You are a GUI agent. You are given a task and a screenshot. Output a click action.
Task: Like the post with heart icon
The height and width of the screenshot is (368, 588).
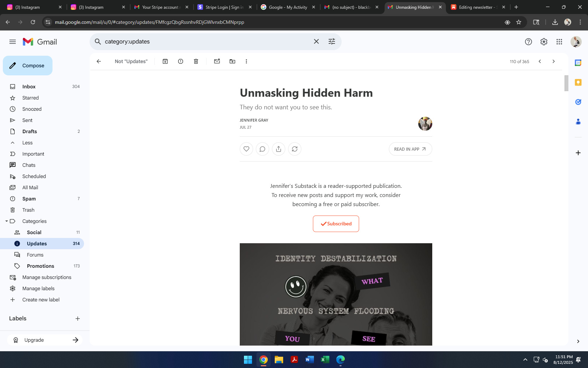246,149
